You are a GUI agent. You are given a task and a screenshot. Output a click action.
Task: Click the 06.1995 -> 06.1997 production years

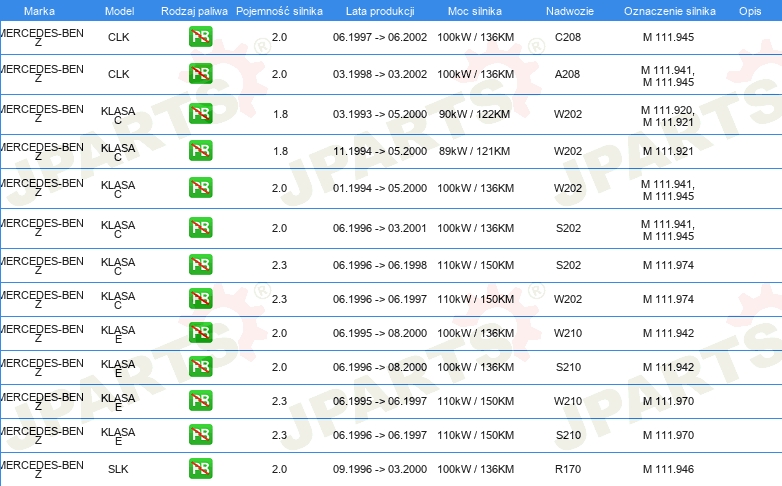380,401
